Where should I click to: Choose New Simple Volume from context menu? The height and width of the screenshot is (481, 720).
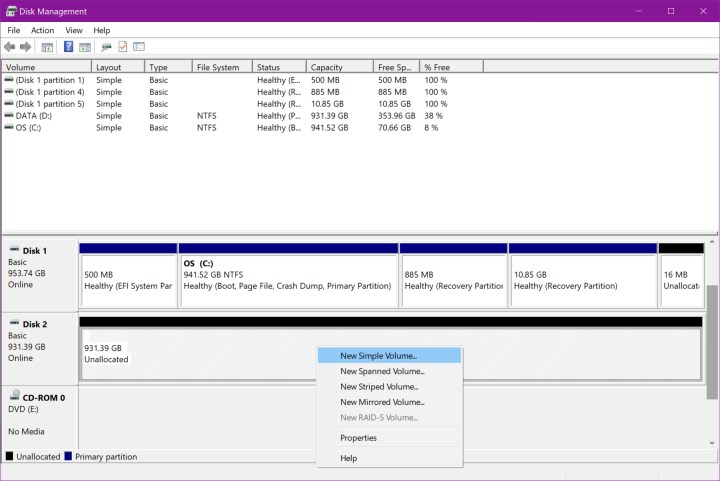coord(378,356)
